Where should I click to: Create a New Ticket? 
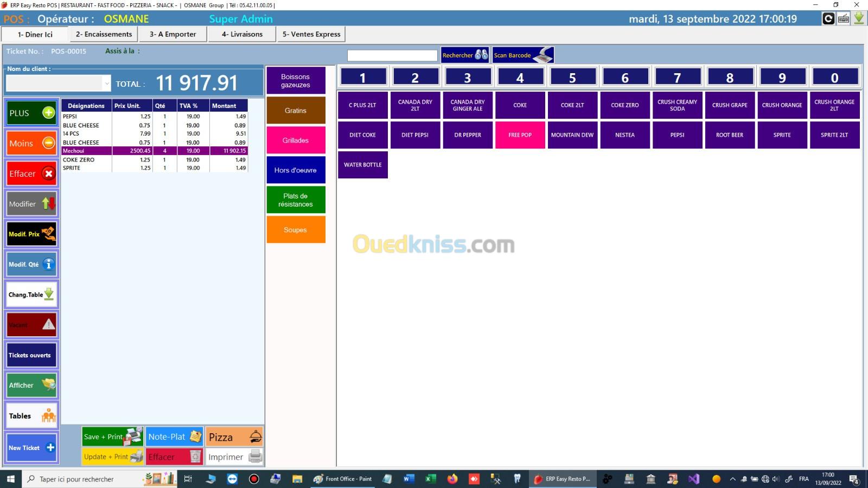[x=31, y=447]
